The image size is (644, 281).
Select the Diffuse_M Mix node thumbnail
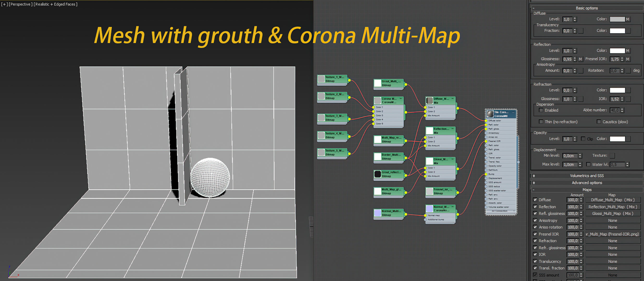tap(429, 100)
